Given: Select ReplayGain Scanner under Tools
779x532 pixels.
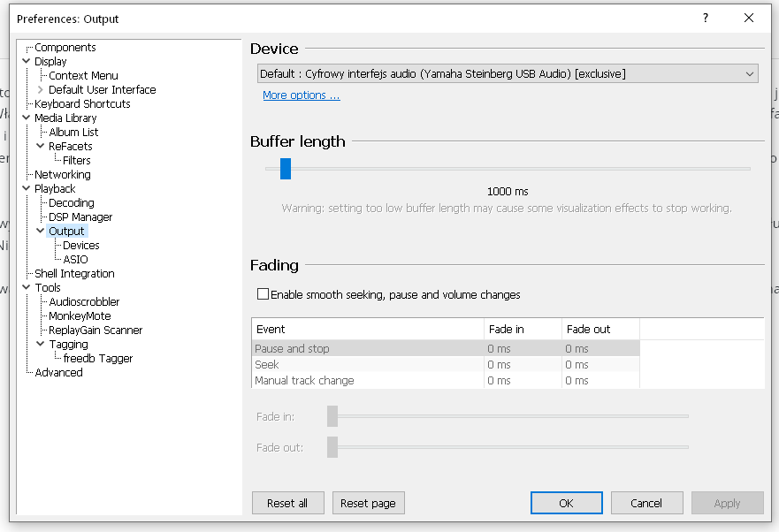Looking at the screenshot, I should [x=95, y=331].
